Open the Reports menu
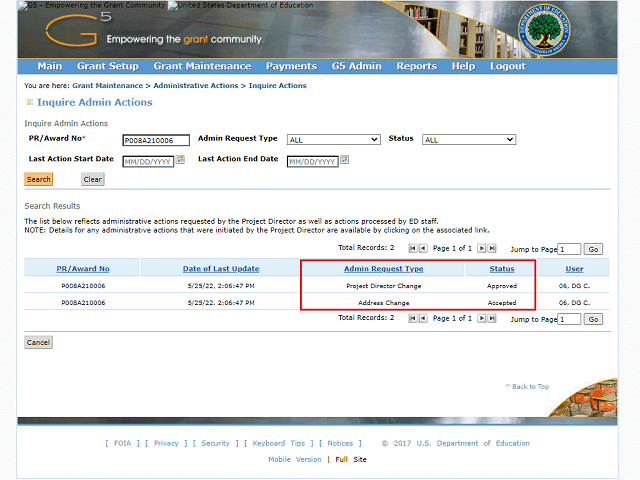Viewport: 640px width, 480px height. click(x=417, y=66)
